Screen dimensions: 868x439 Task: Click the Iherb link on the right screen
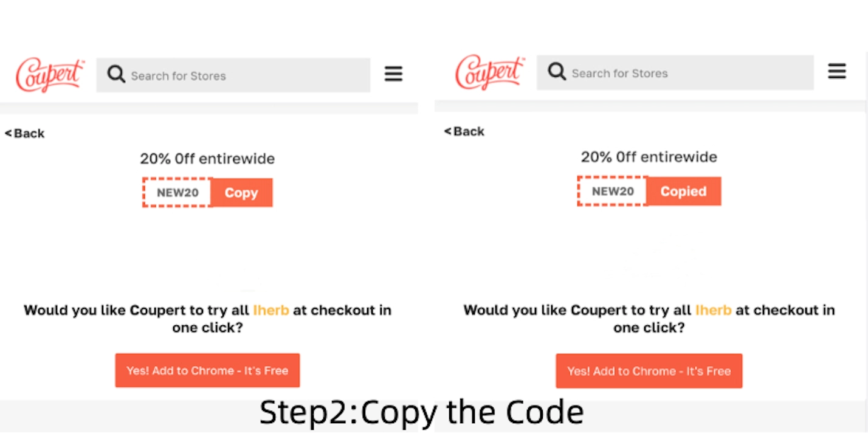click(x=713, y=310)
